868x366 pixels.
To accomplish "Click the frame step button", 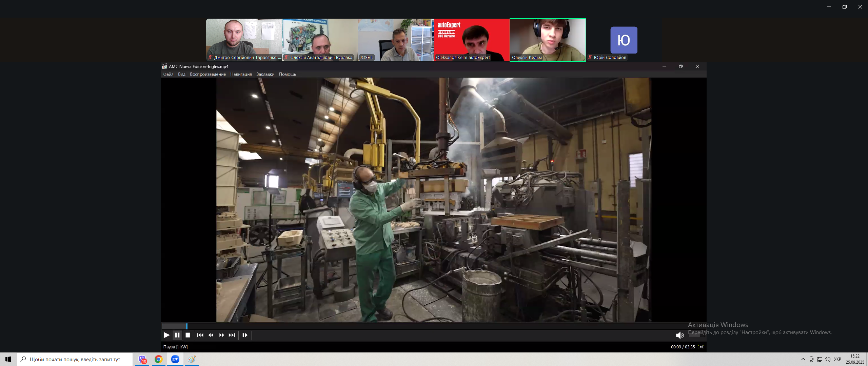I will (x=245, y=335).
